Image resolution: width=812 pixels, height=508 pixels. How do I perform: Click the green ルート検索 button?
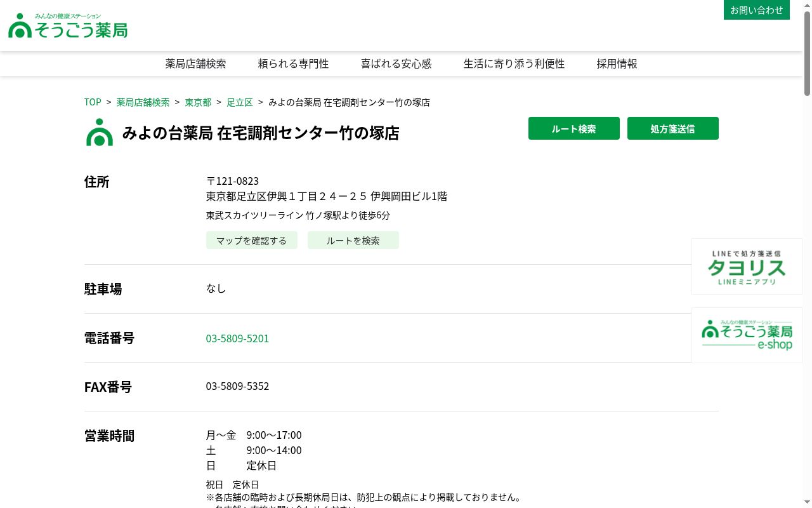point(574,128)
